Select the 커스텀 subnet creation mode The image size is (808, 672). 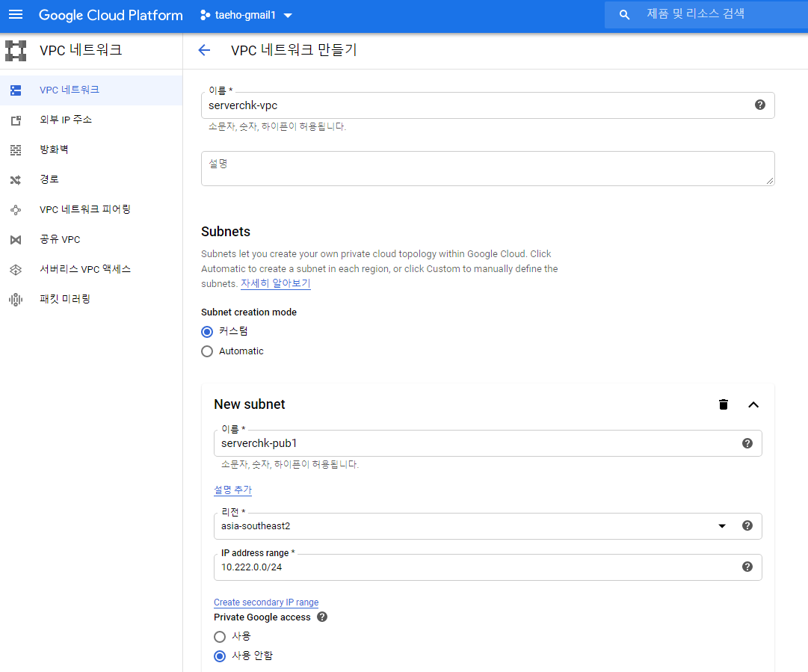click(x=207, y=331)
